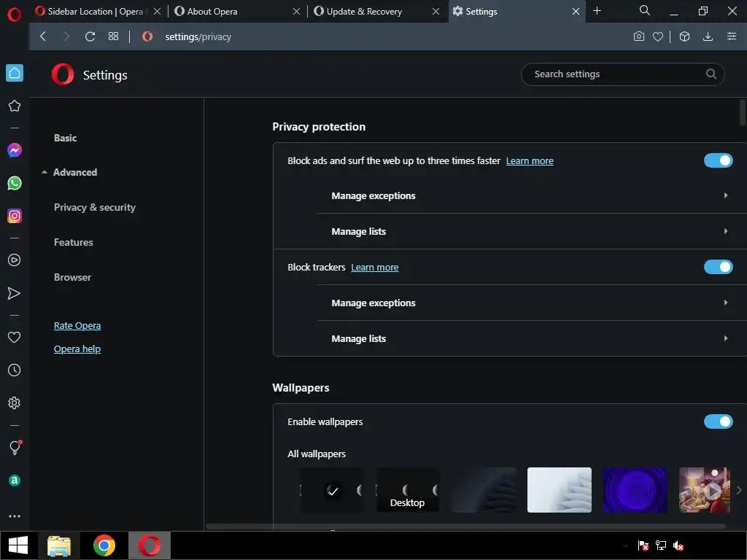
Task: Open Easy Setup sliders icon
Action: click(732, 36)
